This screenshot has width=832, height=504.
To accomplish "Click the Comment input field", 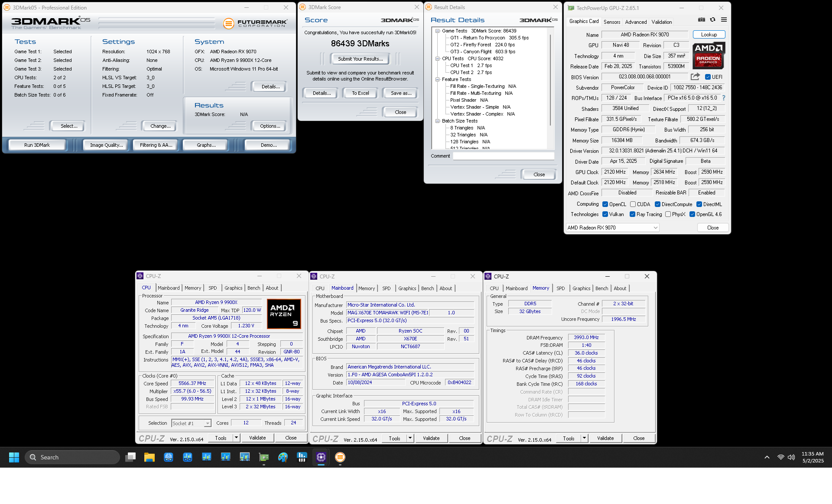I will tap(504, 156).
